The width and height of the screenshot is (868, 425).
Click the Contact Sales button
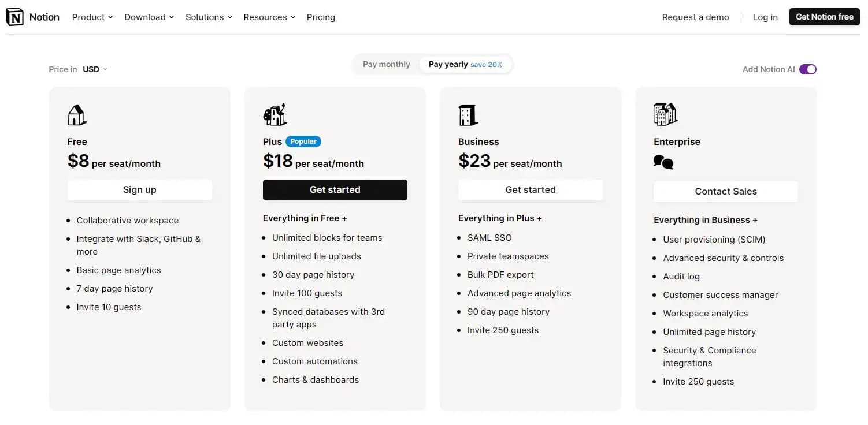tap(726, 192)
